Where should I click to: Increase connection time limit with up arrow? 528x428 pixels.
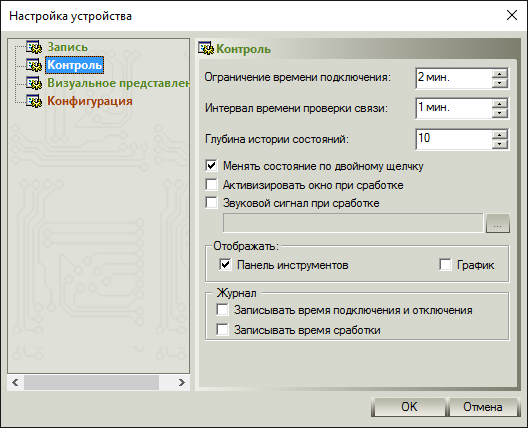(500, 74)
